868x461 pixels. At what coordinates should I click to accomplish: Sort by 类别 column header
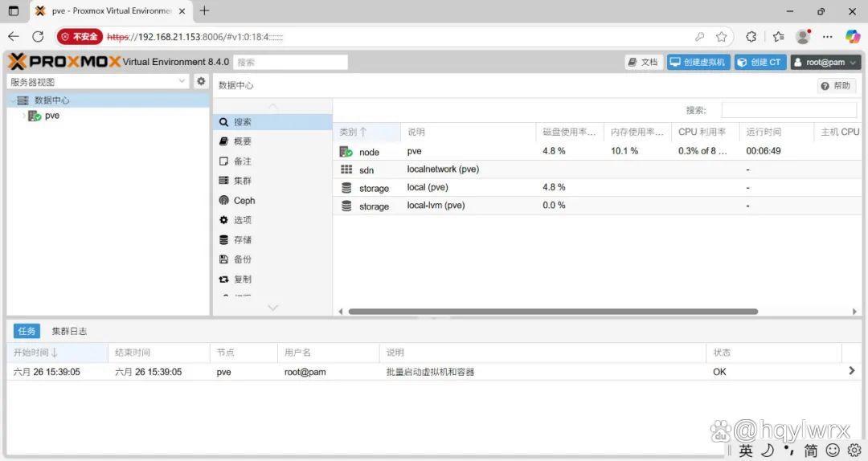click(x=367, y=132)
